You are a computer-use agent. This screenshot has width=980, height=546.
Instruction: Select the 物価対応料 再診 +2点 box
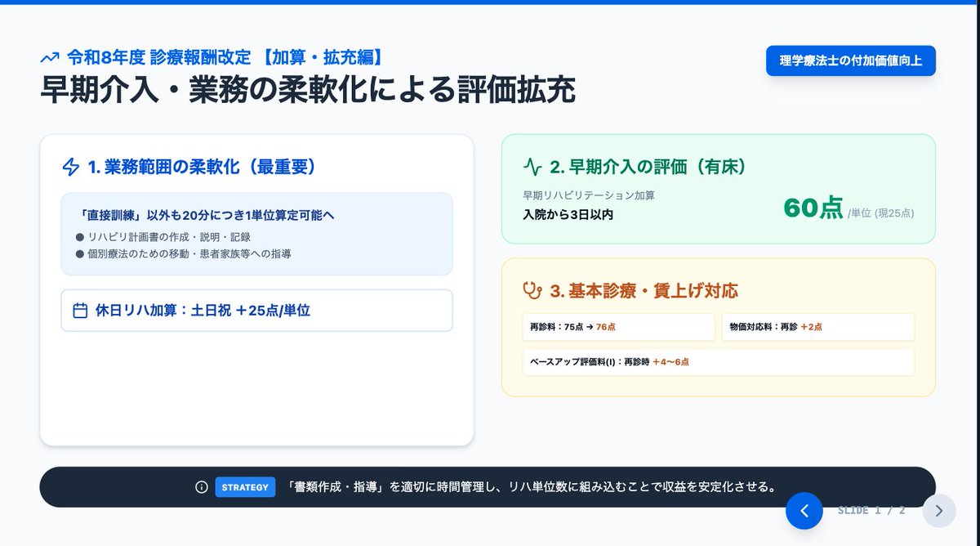tap(817, 326)
